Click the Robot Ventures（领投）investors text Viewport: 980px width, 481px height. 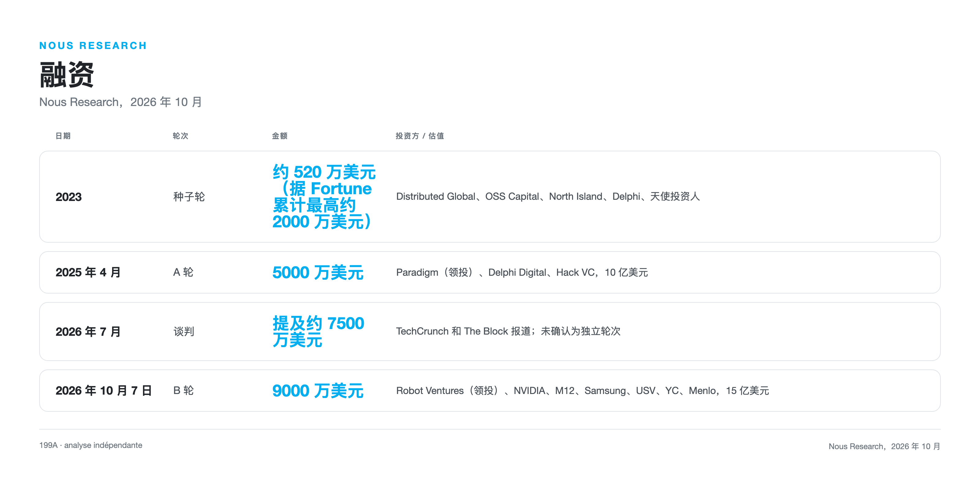pyautogui.click(x=582, y=390)
